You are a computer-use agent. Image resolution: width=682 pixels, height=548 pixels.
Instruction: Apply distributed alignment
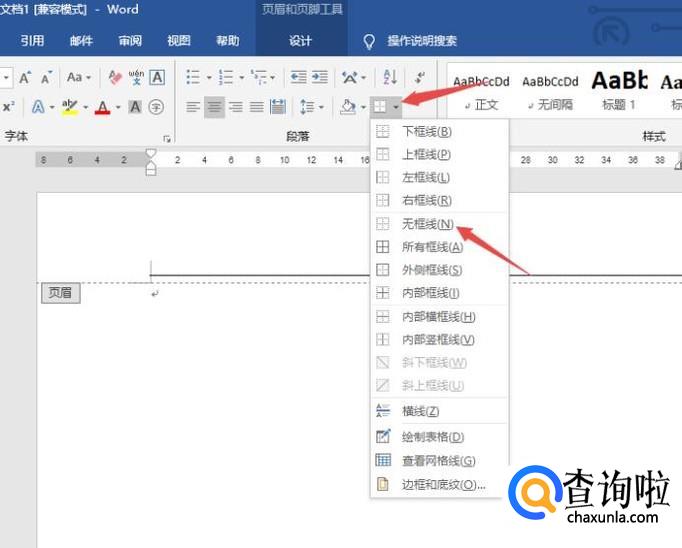point(277,107)
